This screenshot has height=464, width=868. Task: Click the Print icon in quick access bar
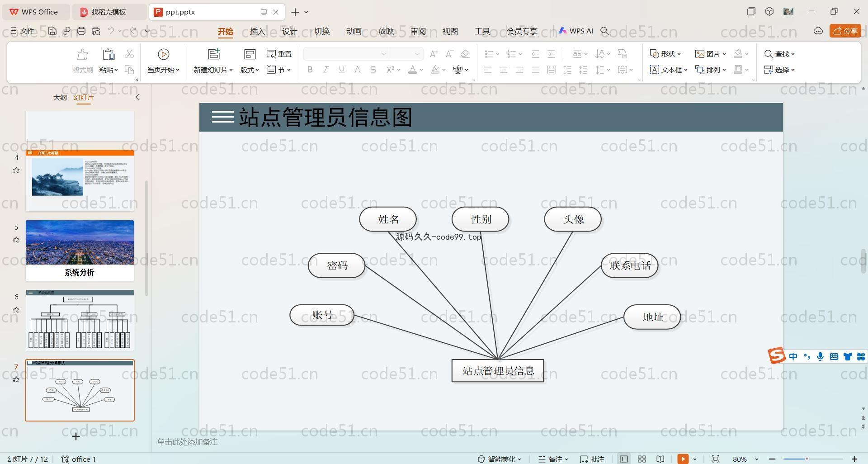point(81,31)
